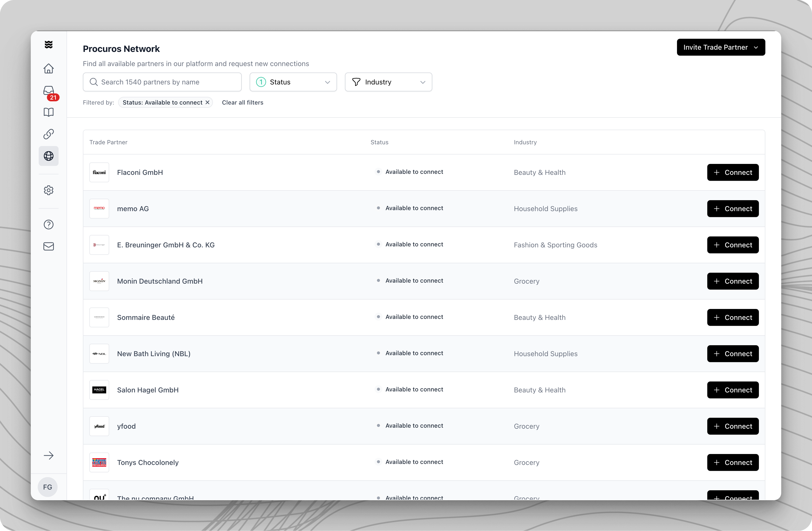Click the Sommaire Beauté logo thumbnail
The image size is (812, 531).
[x=99, y=317]
